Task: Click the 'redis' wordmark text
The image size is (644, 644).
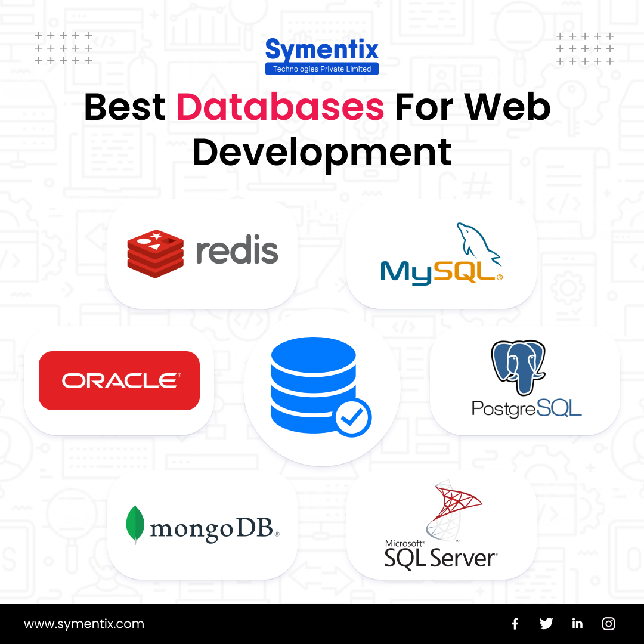Action: (x=237, y=250)
